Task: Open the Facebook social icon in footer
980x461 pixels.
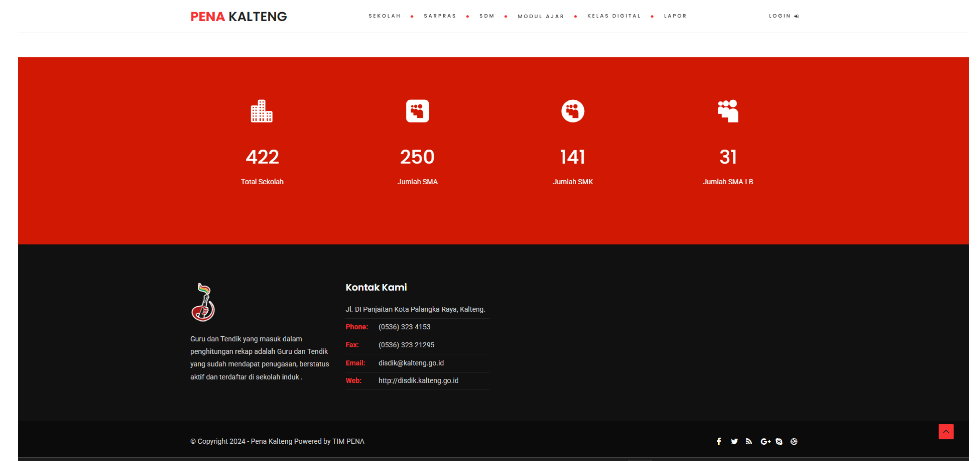Action: (x=719, y=441)
